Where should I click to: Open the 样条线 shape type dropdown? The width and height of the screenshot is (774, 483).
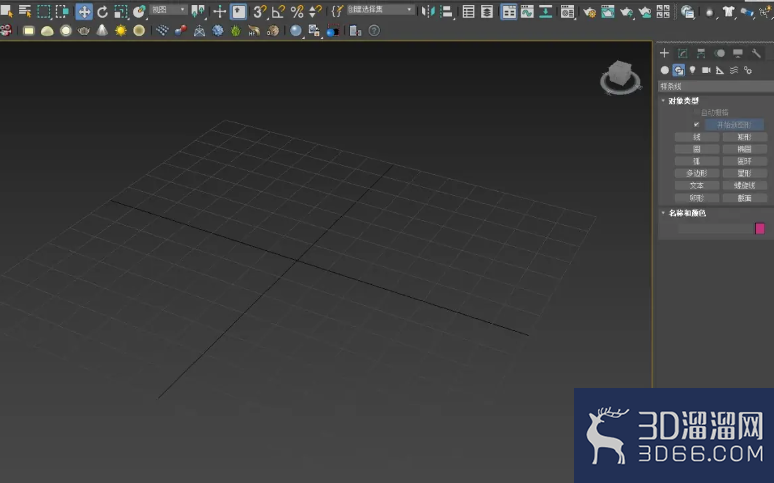click(716, 86)
